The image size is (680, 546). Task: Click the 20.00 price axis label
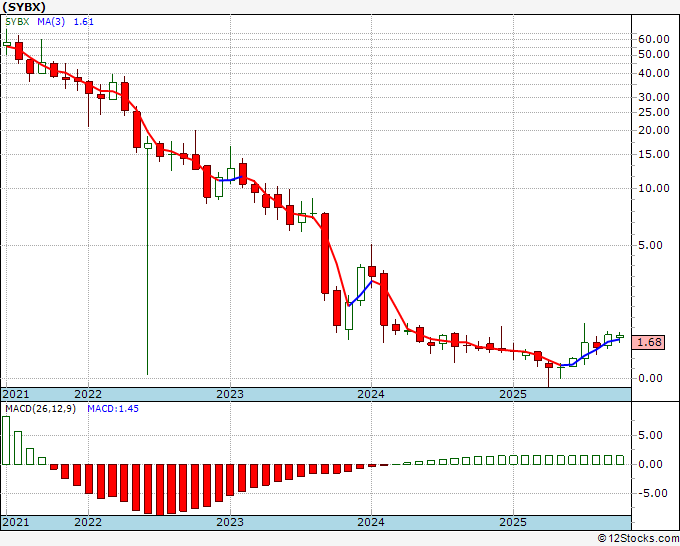[654, 130]
